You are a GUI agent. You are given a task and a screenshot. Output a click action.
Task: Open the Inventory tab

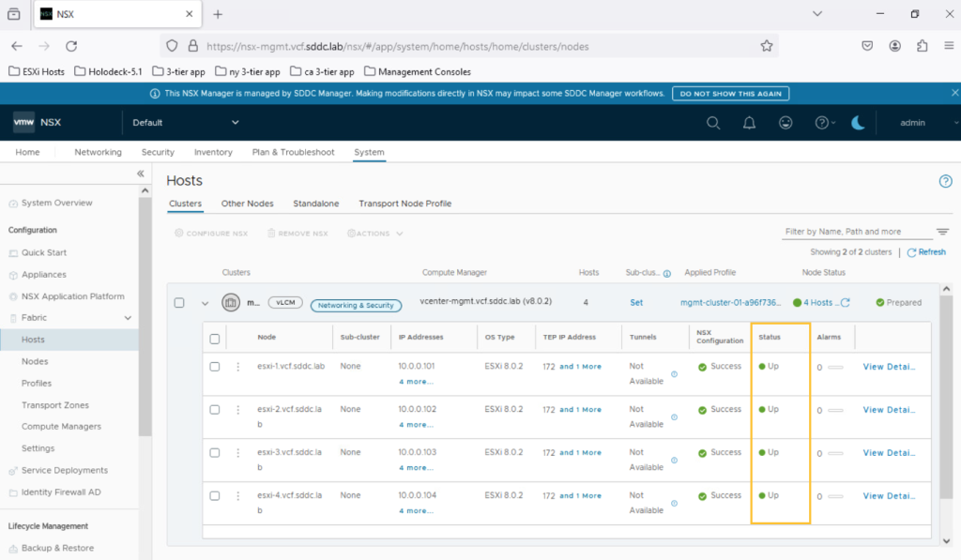[x=213, y=152]
